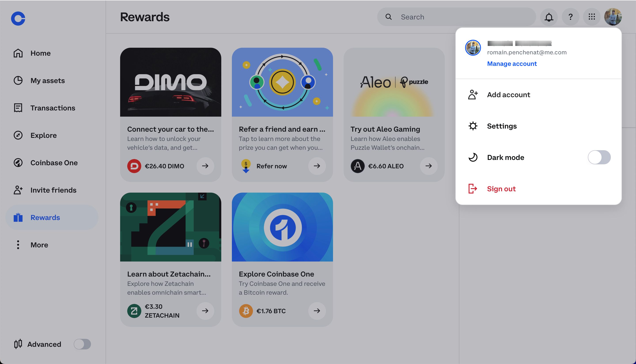Enable the Dark mode toggle
Screen dimensions: 636x364
pos(599,157)
